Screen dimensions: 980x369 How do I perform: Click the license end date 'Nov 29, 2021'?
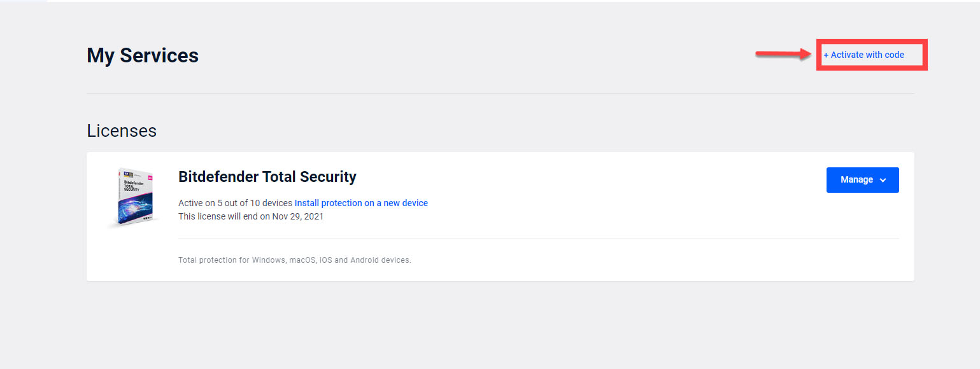coord(298,216)
